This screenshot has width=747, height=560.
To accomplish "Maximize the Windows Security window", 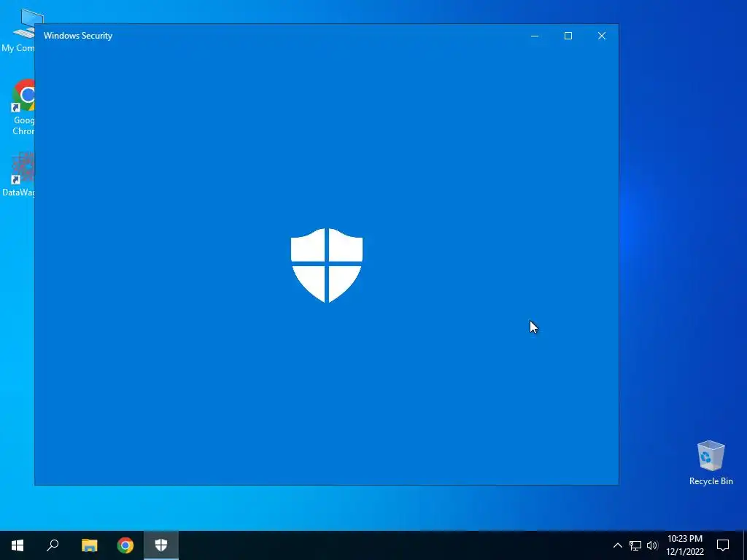I will click(x=568, y=36).
